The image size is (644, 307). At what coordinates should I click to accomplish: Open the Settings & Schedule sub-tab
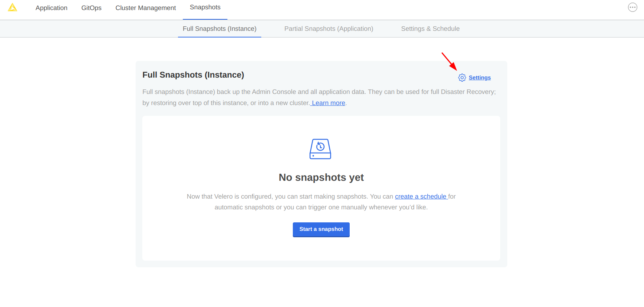click(x=430, y=29)
